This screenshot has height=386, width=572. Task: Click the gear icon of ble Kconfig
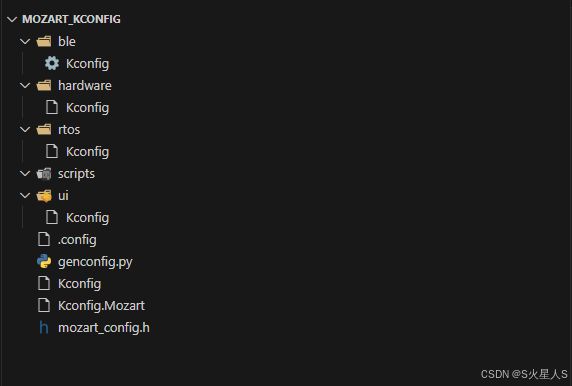pos(52,63)
